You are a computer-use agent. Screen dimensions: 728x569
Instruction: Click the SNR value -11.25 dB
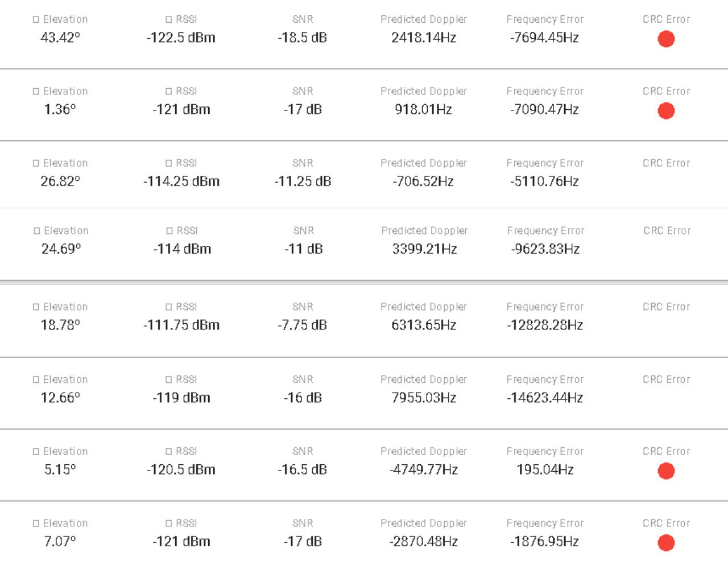tap(303, 182)
